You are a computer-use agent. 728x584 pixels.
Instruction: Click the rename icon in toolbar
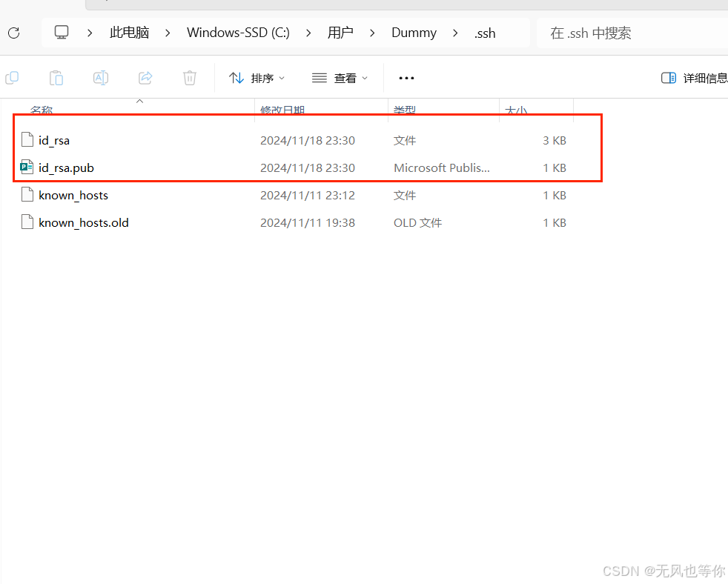101,78
